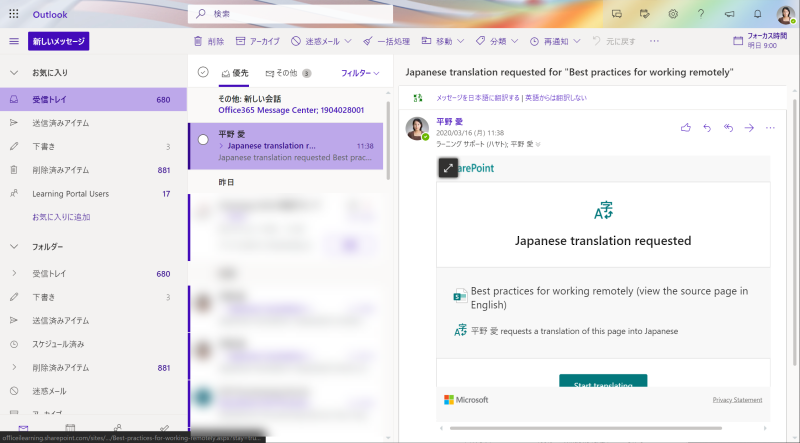The height and width of the screenshot is (443, 800).
Task: Select スケジュール済み folder
Action: (x=93, y=344)
